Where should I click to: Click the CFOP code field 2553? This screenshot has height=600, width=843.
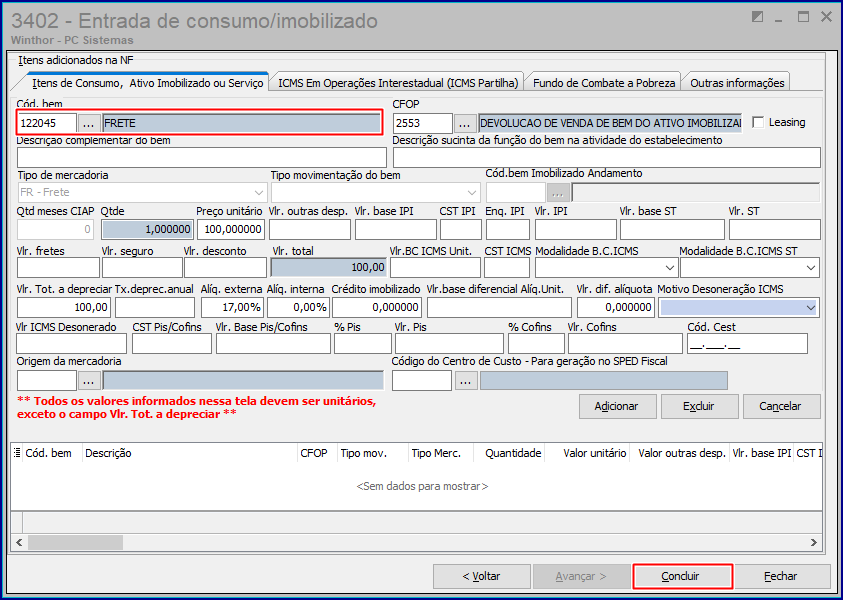423,123
